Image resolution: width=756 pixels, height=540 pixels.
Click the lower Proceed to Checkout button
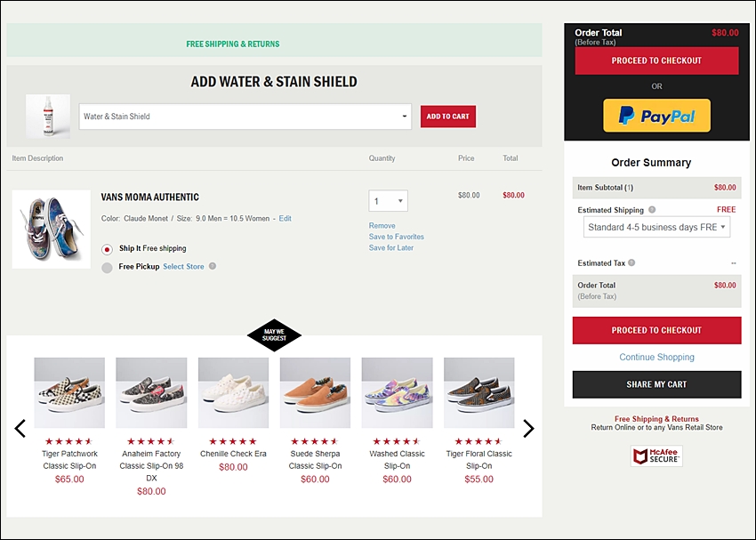click(x=656, y=330)
